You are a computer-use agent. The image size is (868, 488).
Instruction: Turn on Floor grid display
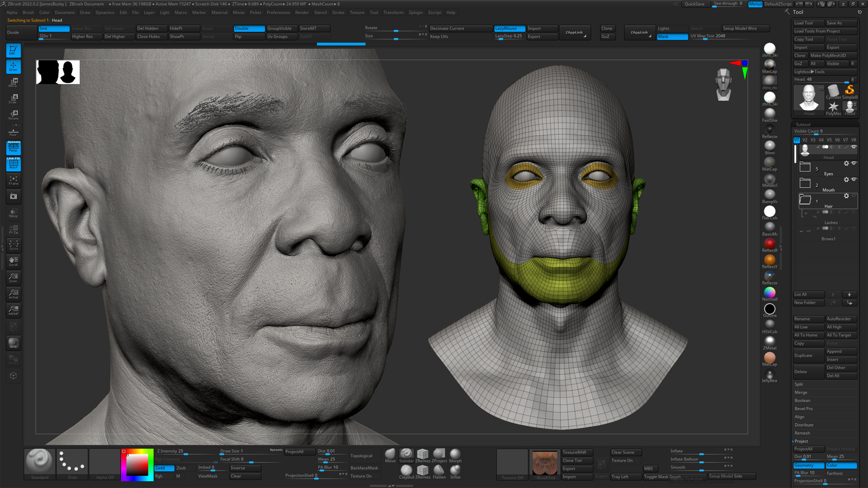[x=13, y=131]
